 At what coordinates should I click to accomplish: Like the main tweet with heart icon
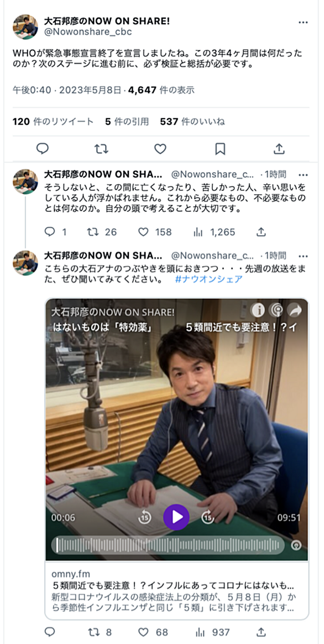160,148
